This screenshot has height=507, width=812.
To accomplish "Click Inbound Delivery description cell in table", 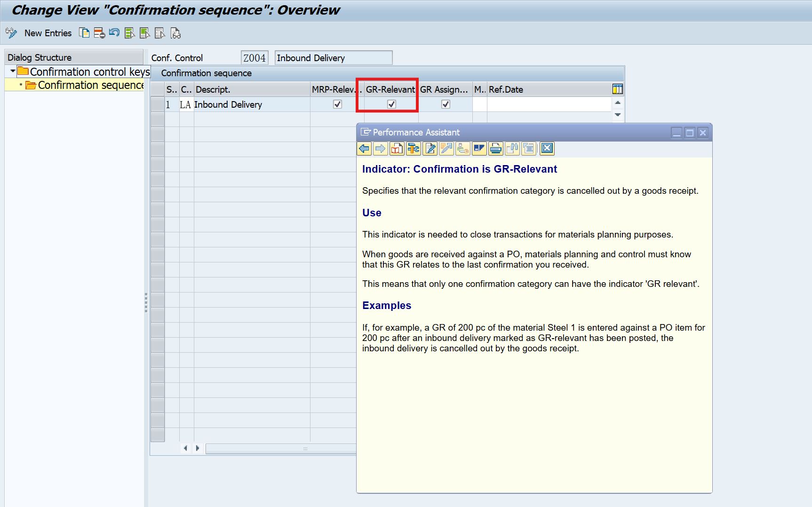I will [252, 104].
